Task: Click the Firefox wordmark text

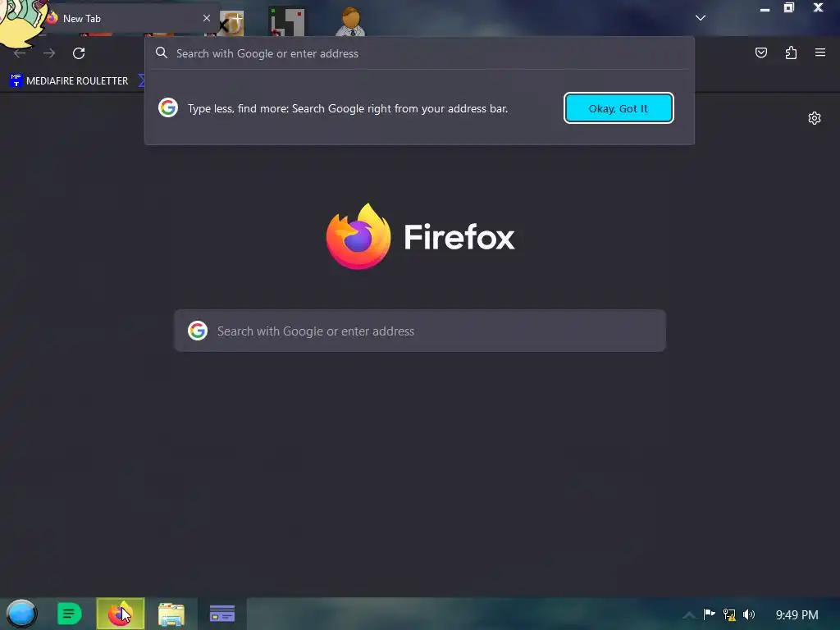Action: coord(459,237)
